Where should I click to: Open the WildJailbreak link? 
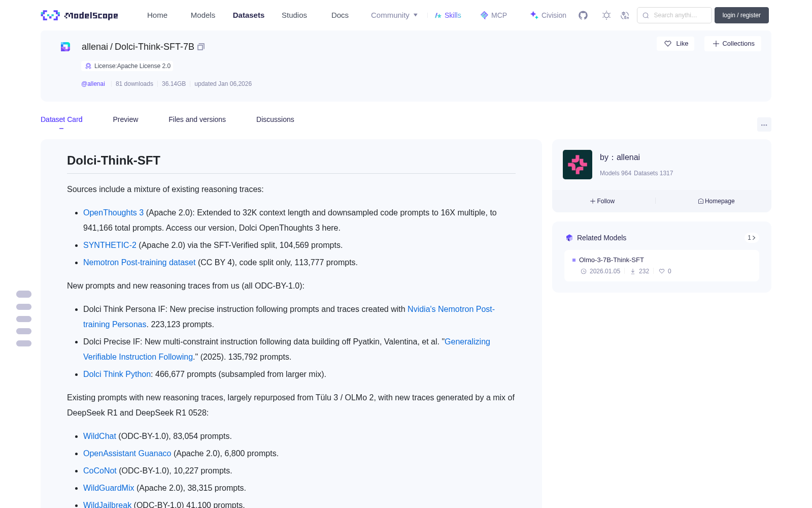(x=107, y=504)
